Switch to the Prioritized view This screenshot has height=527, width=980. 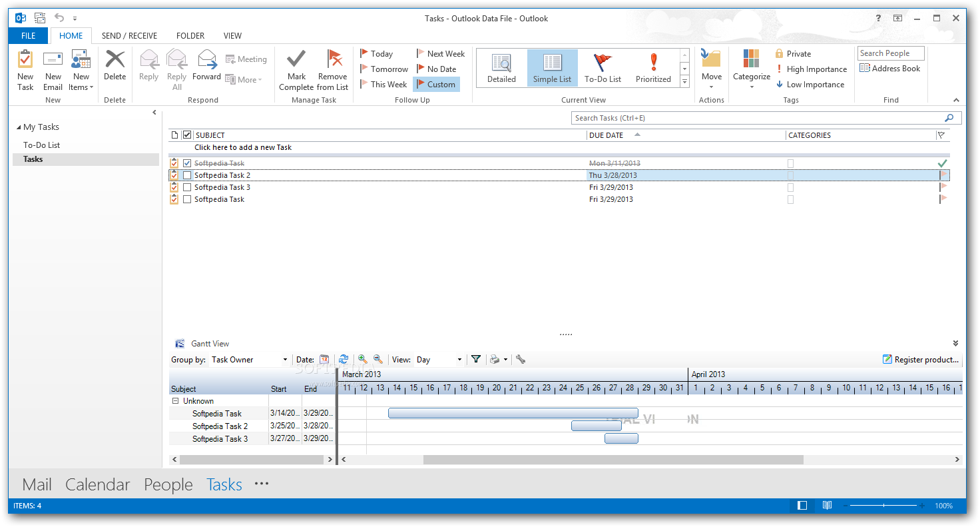pos(653,68)
